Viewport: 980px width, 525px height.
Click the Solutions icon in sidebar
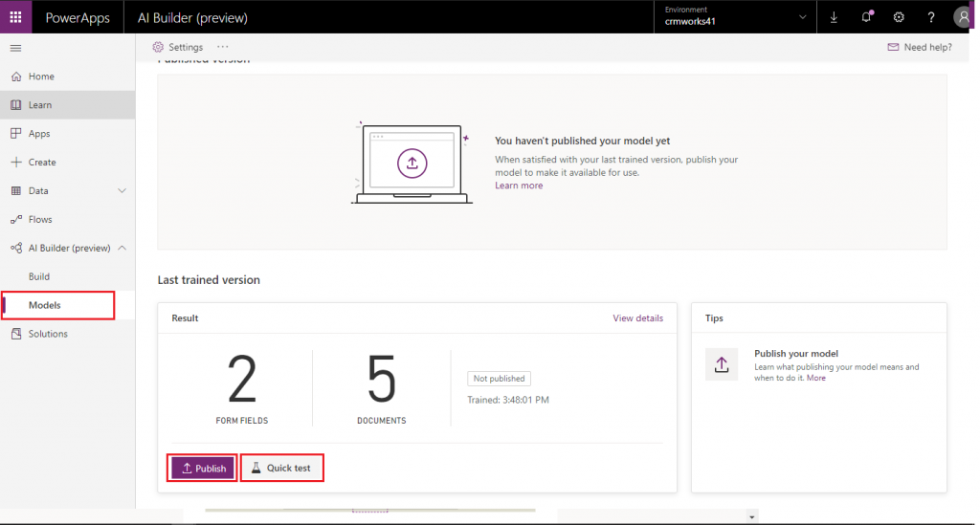tap(16, 334)
